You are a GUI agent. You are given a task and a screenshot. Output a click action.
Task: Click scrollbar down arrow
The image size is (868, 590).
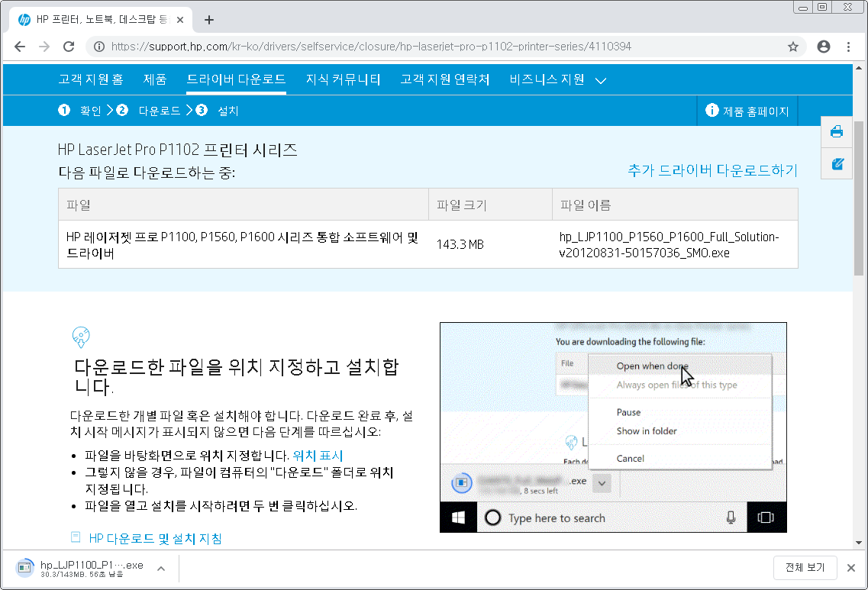point(859,543)
